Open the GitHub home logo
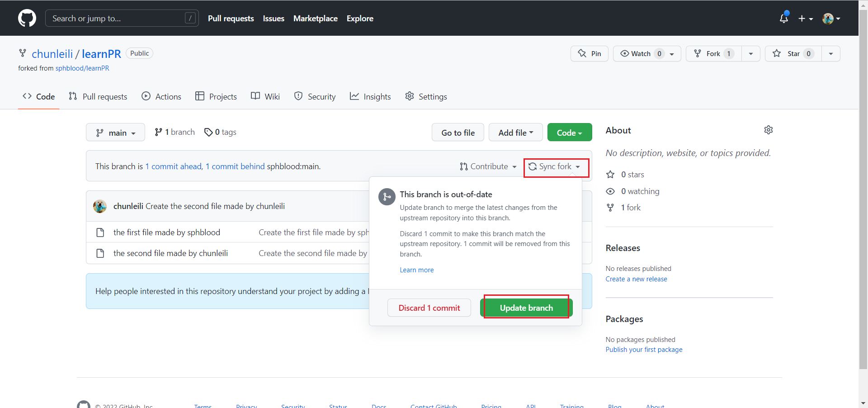Viewport: 868px width, 408px height. [x=27, y=18]
